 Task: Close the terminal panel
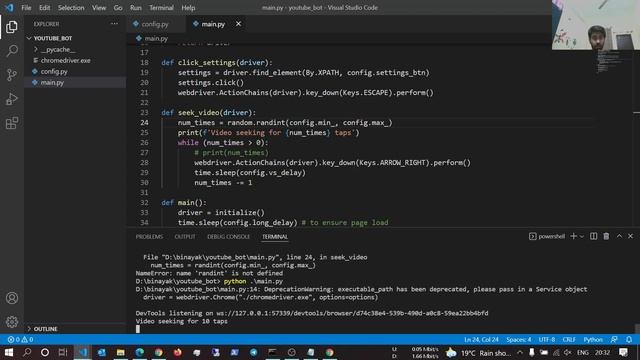[x=631, y=236]
